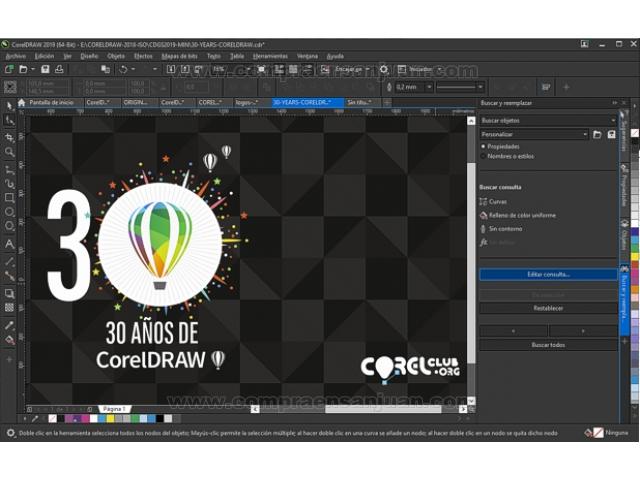Pick the yellow swatch in right palette
The height and width of the screenshot is (480, 640).
635,257
